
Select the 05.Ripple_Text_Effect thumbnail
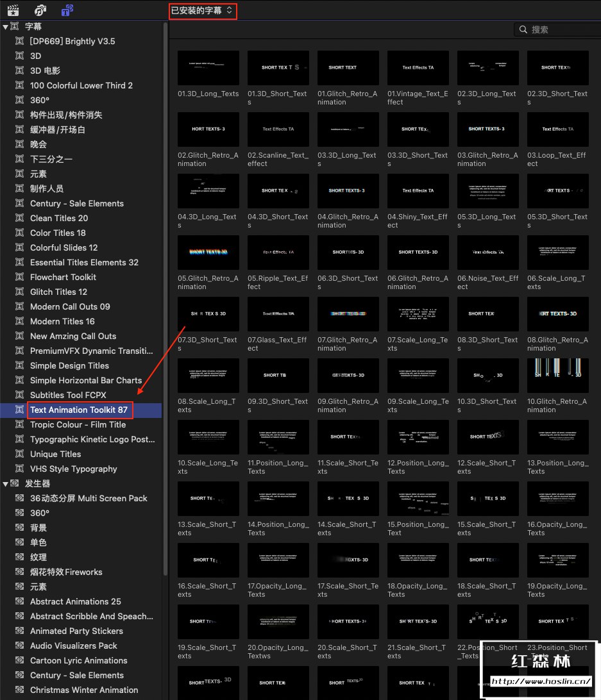[x=278, y=252]
